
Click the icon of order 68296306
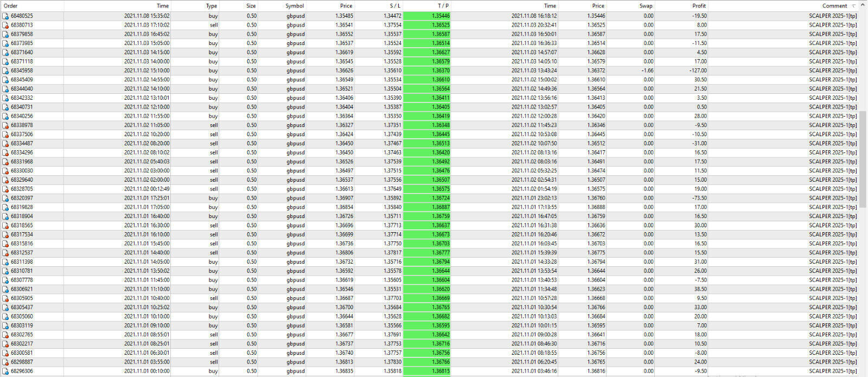coord(5,372)
